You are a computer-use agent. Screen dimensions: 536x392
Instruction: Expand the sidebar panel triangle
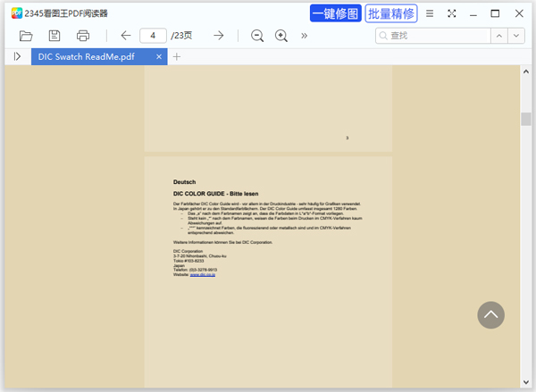pyautogui.click(x=17, y=57)
